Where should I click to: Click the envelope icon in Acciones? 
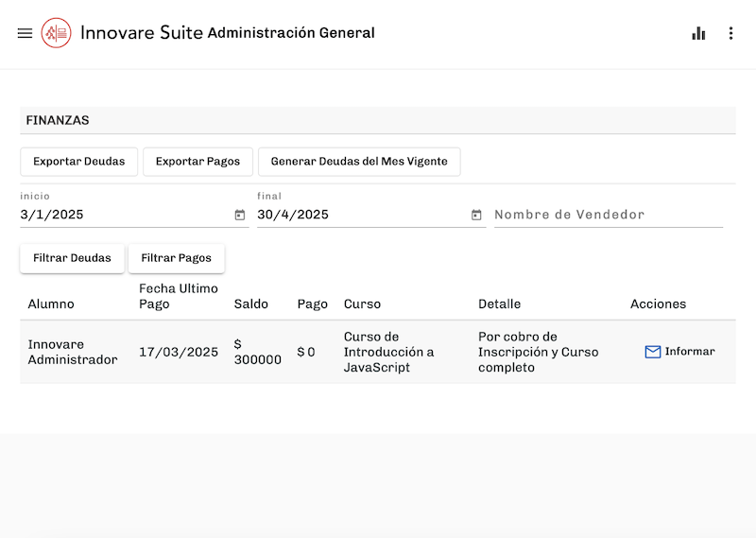(x=652, y=352)
